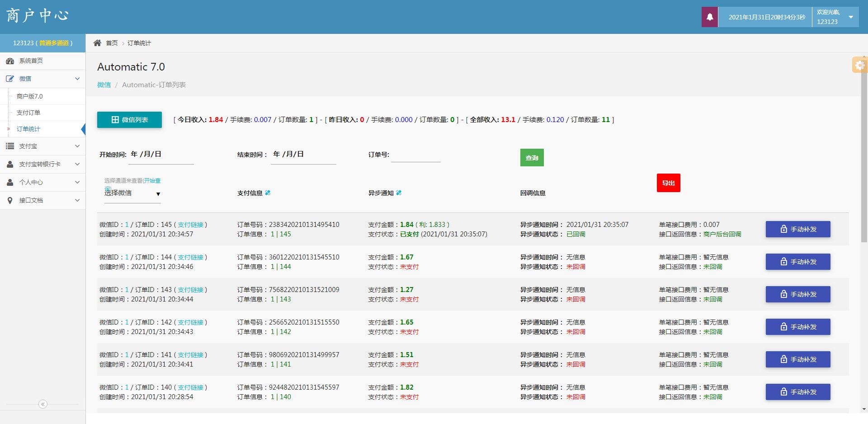The height and width of the screenshot is (424, 868).
Task: Expand the 支付宝 sidebar menu
Action: (x=42, y=146)
